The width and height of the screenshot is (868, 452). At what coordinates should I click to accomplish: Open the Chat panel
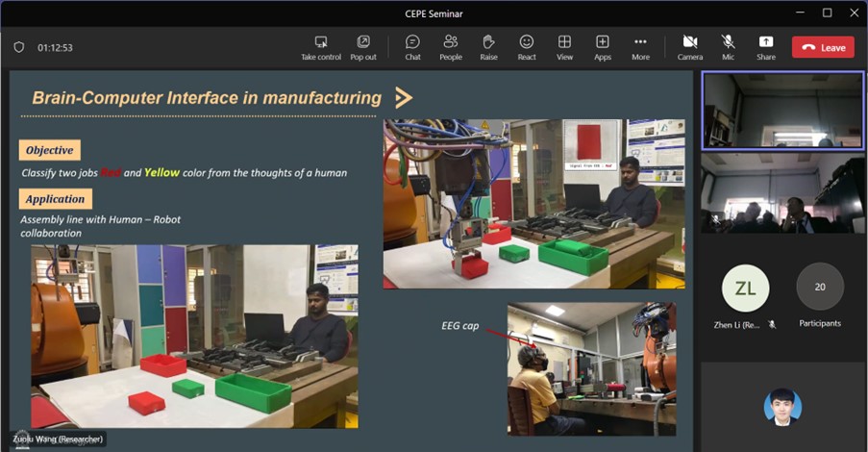pos(412,42)
